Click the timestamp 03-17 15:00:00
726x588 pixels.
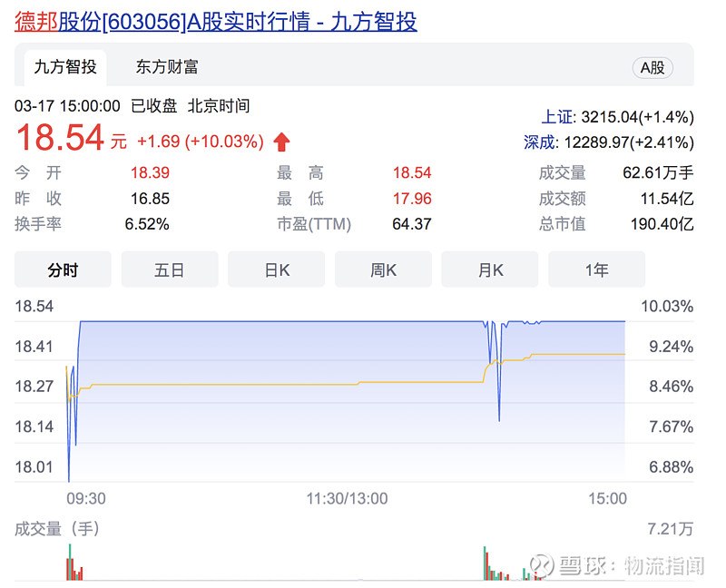click(67, 106)
